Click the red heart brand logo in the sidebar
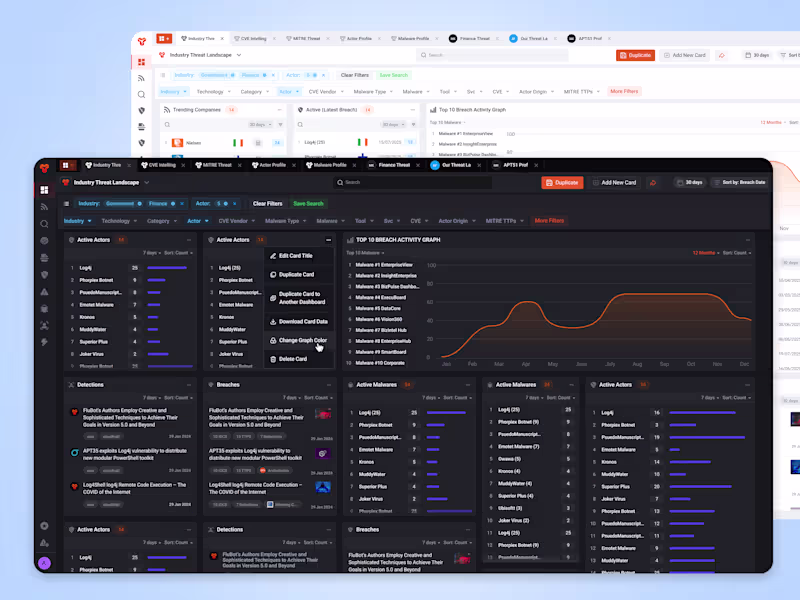The image size is (800, 600). (x=44, y=167)
